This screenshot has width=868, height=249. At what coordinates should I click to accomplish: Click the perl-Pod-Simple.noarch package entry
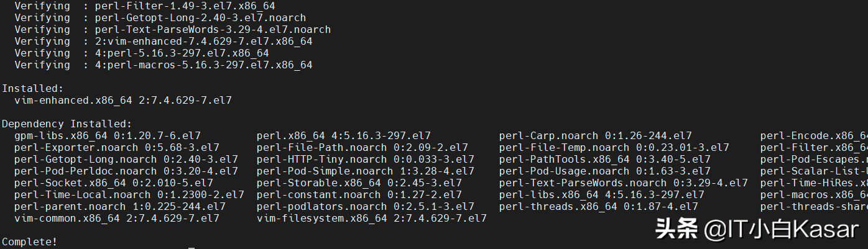pyautogui.click(x=365, y=171)
